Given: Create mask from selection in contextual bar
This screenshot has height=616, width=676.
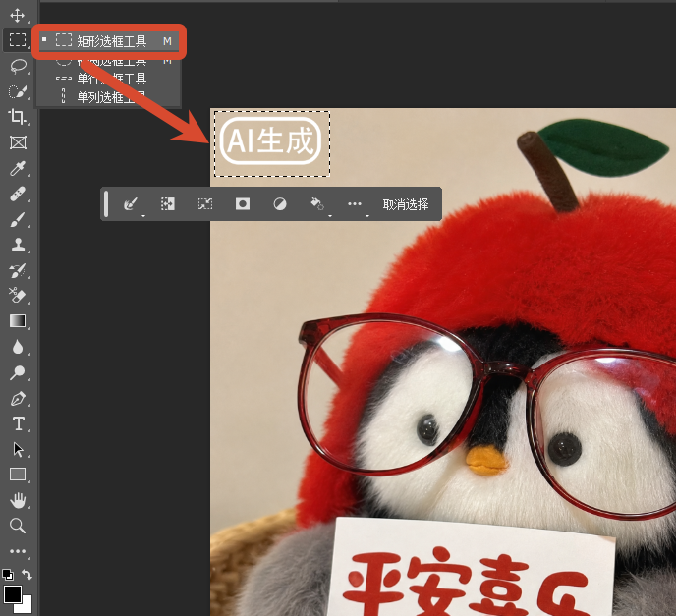Looking at the screenshot, I should [x=243, y=204].
